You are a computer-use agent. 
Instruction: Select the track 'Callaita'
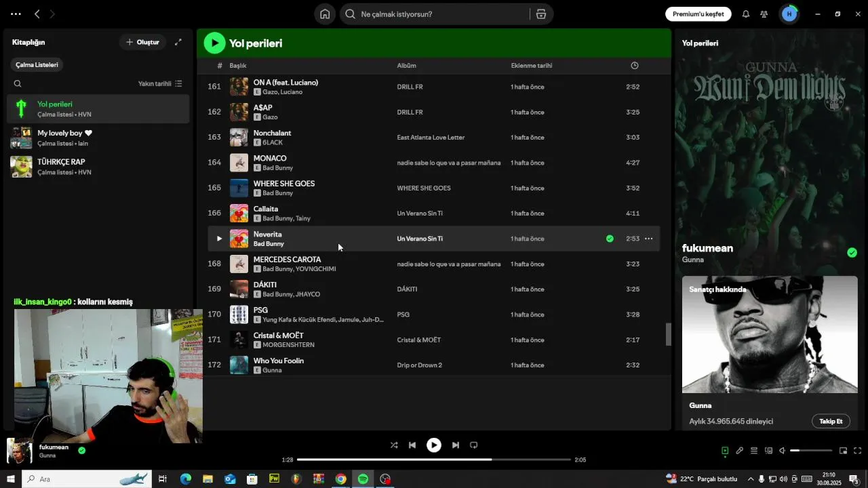tap(266, 209)
